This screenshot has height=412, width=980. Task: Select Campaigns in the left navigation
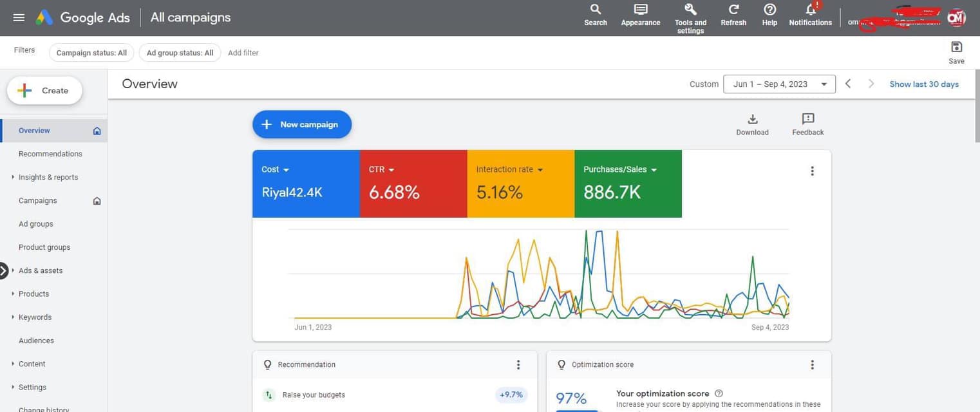[x=38, y=201]
